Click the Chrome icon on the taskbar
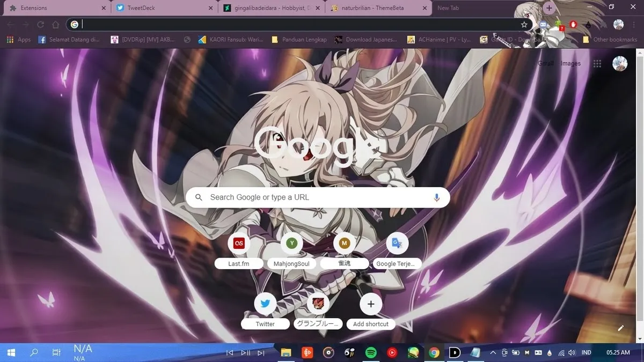This screenshot has width=644, height=362. (434, 352)
